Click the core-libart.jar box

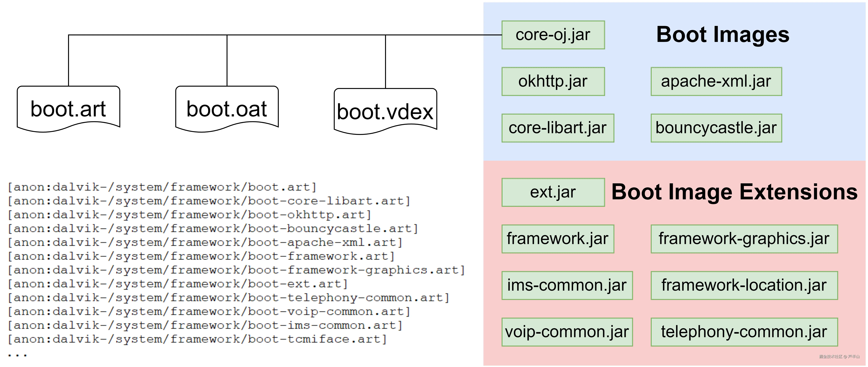click(x=558, y=128)
